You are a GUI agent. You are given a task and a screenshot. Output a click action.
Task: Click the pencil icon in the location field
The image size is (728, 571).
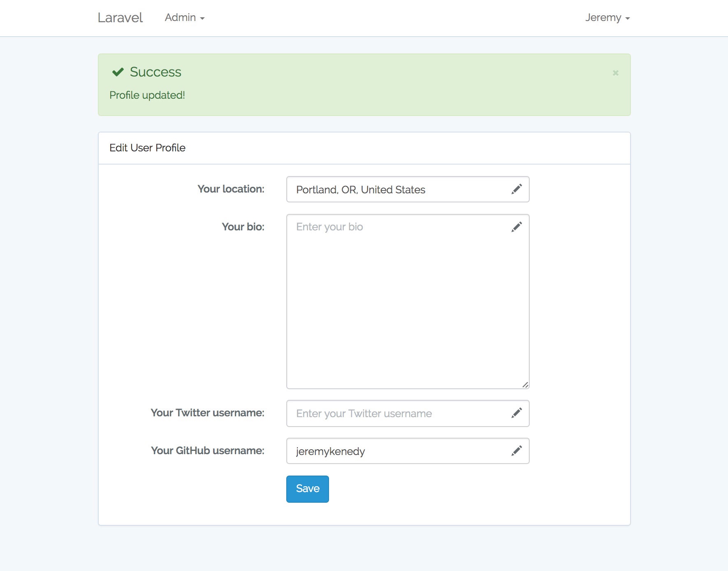[517, 189]
